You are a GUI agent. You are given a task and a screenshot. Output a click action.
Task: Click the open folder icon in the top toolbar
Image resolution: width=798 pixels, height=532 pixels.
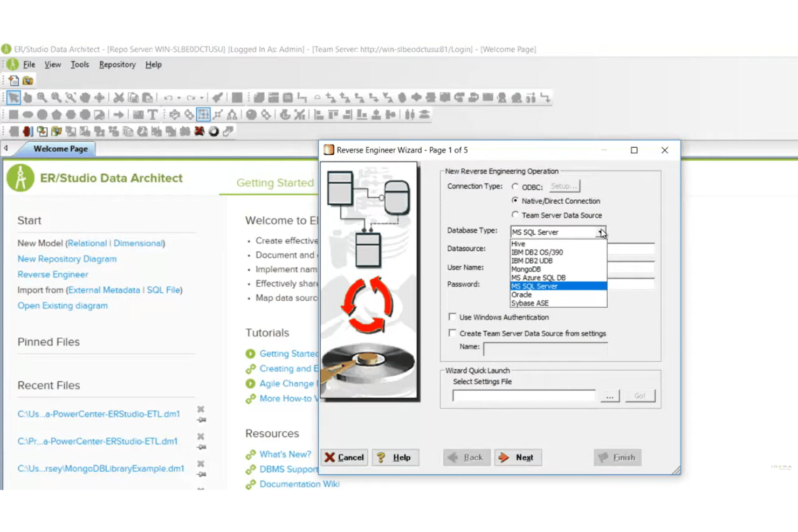pyautogui.click(x=27, y=80)
